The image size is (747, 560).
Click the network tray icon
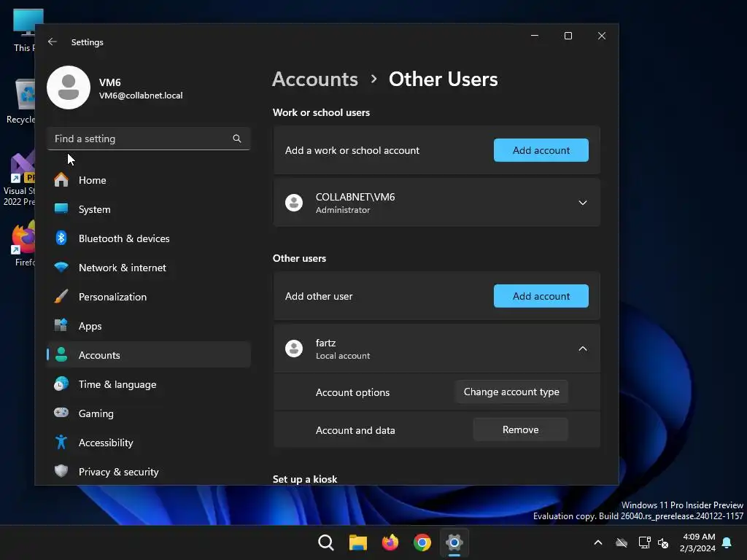pos(644,542)
